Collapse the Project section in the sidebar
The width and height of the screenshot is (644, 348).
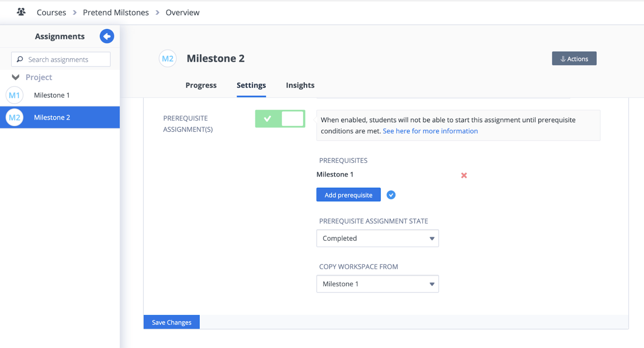click(15, 77)
